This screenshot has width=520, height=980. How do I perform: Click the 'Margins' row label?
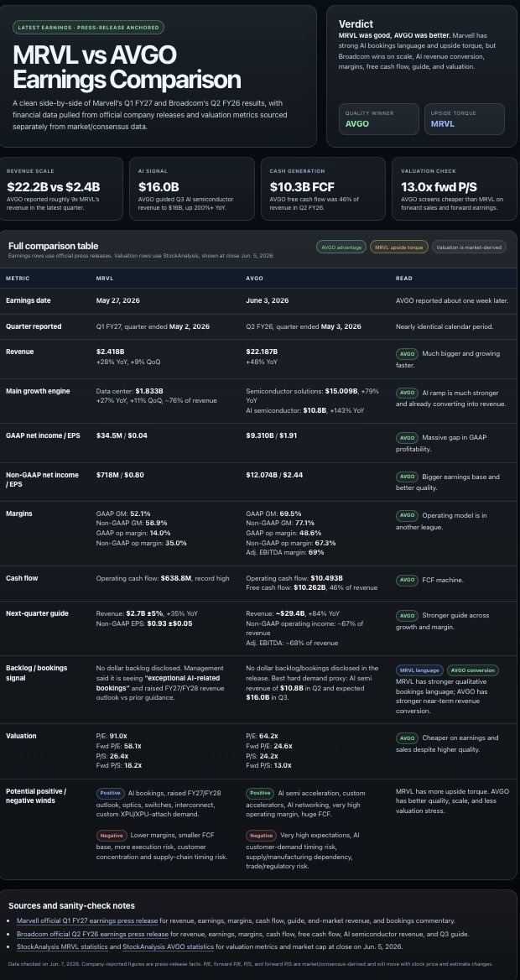[x=18, y=513]
